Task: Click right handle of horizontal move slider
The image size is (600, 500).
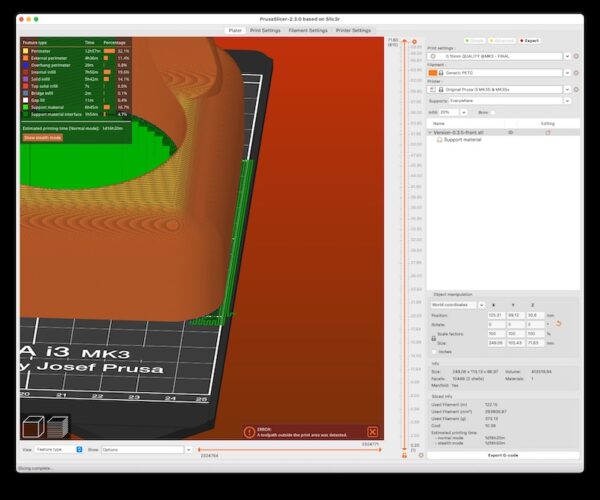Action: 380,450
